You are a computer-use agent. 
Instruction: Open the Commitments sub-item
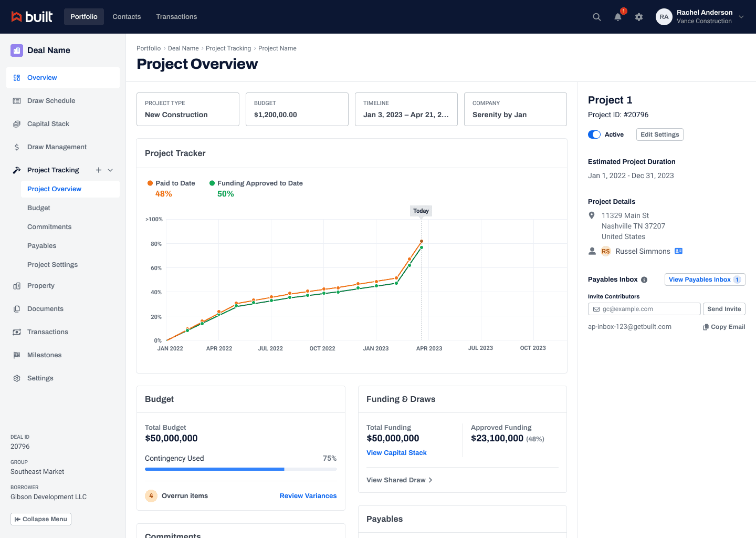point(70,227)
